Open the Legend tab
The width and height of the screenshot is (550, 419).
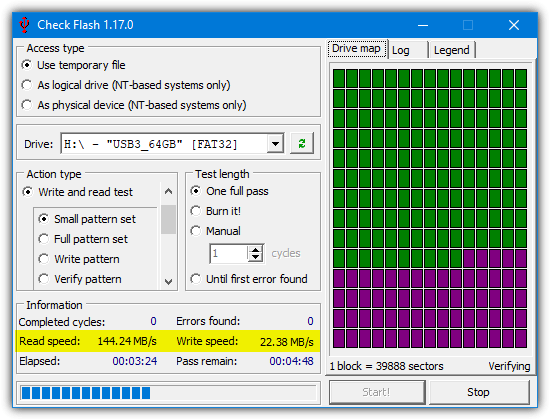coord(452,50)
